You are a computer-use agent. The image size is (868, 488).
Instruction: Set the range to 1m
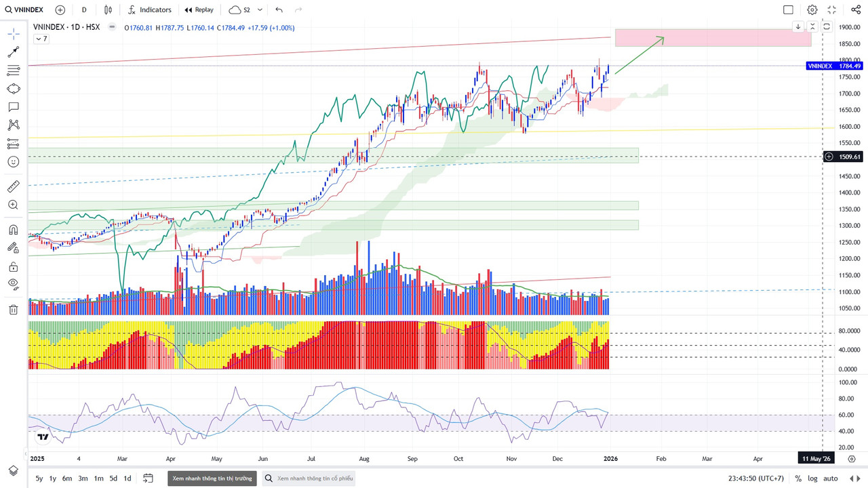pos(98,479)
